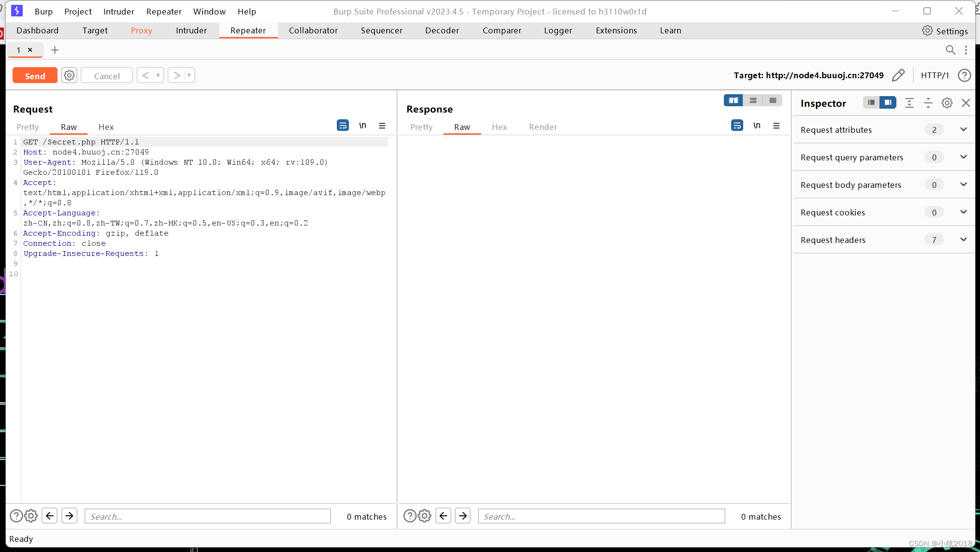Screen dimensions: 980x552
Task: Dock Inspector panel to the left
Action: click(871, 102)
